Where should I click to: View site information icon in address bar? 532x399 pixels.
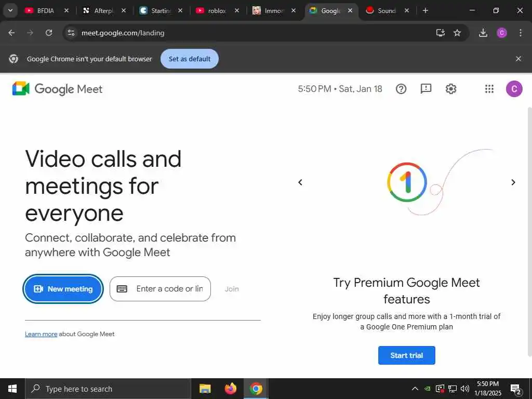(x=71, y=33)
